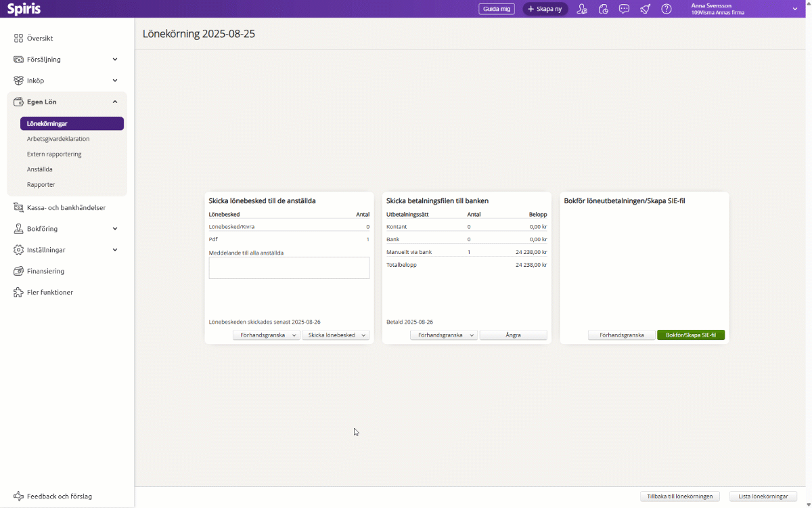This screenshot has width=812, height=508.
Task: Expand the Inställningar menu chevron
Action: tap(115, 250)
